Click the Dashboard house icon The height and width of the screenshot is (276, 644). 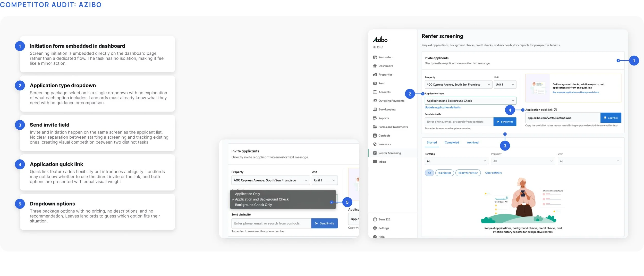pos(375,66)
